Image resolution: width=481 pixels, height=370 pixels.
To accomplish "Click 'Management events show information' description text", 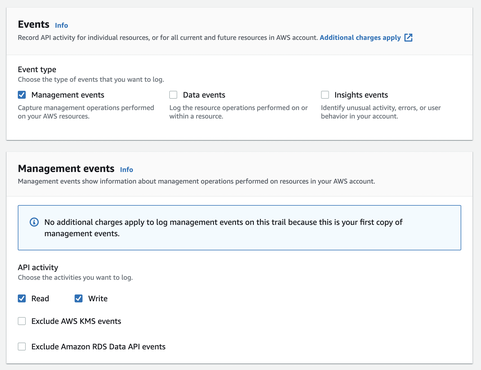I will tap(196, 181).
